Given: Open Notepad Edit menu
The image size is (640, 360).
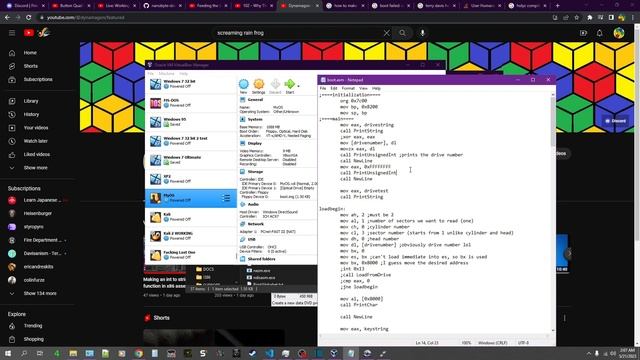Looking at the screenshot, I should point(334,88).
